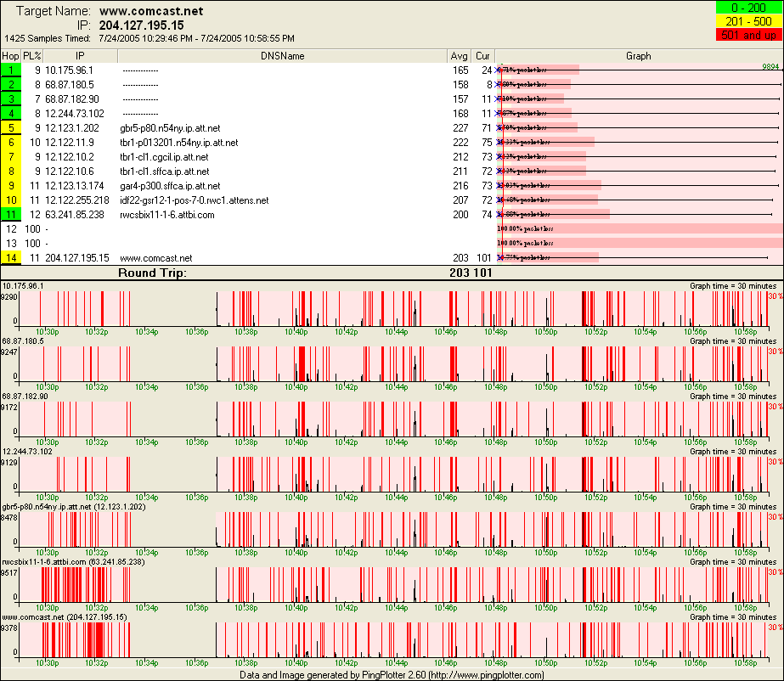Click DNS name gar4-p300.sffca.ip.att.net
This screenshot has height=681, width=784.
point(170,186)
